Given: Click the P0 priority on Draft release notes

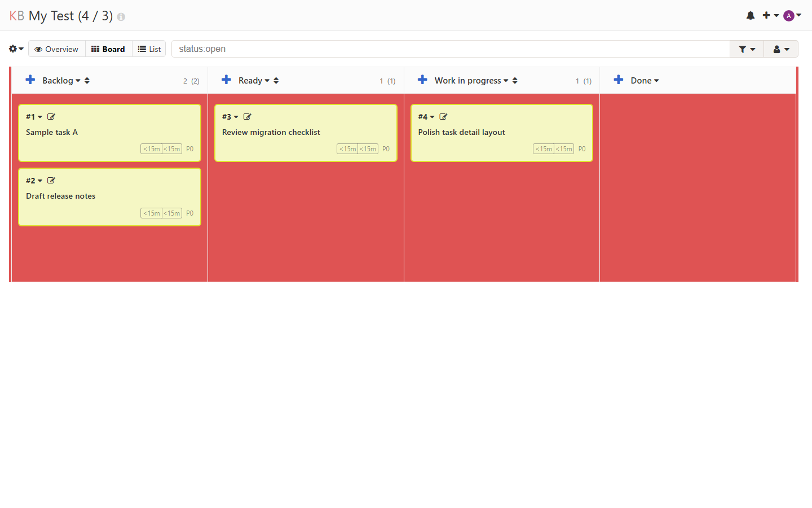Looking at the screenshot, I should point(190,213).
